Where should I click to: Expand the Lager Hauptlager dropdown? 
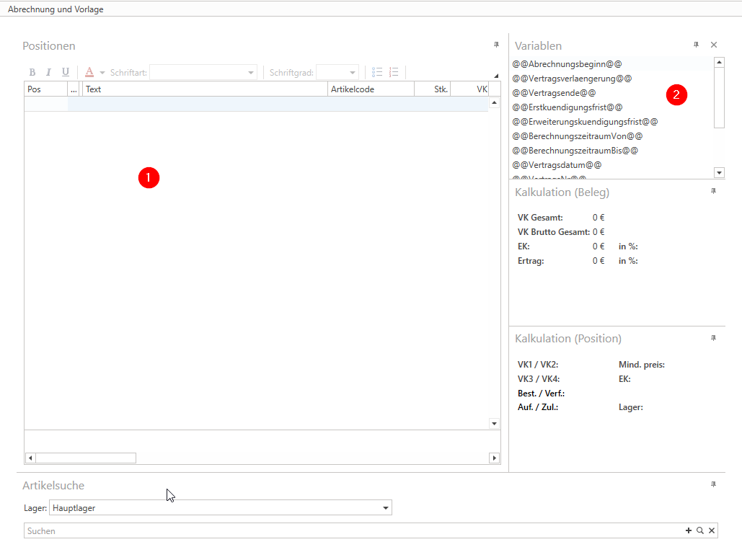(x=386, y=508)
